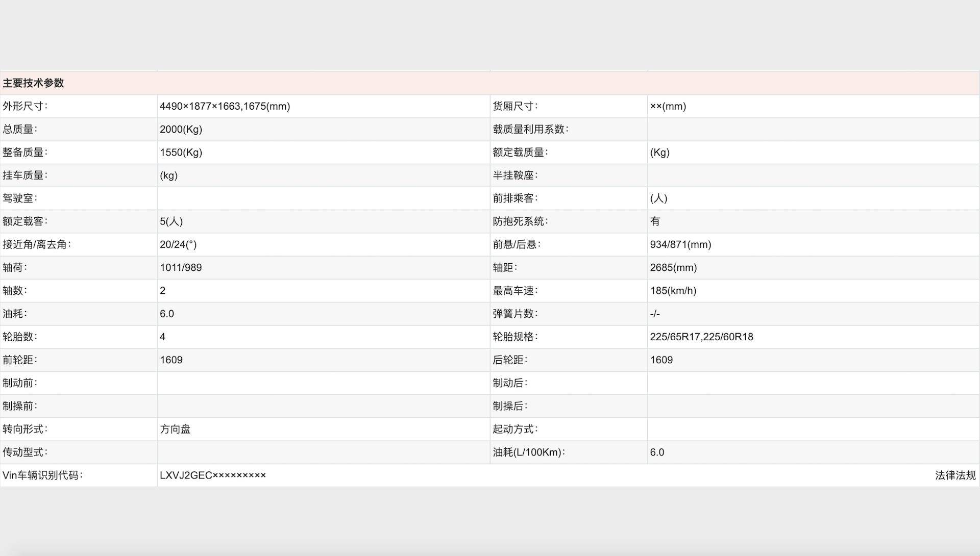The height and width of the screenshot is (556, 980).
Task: Click the 6.0 value beside 油耗(L/100Km)
Action: point(657,452)
